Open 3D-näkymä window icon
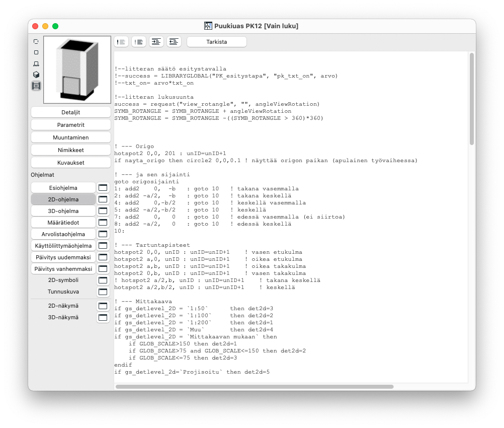Screen dimensions: 504x428 pyautogui.click(x=103, y=317)
